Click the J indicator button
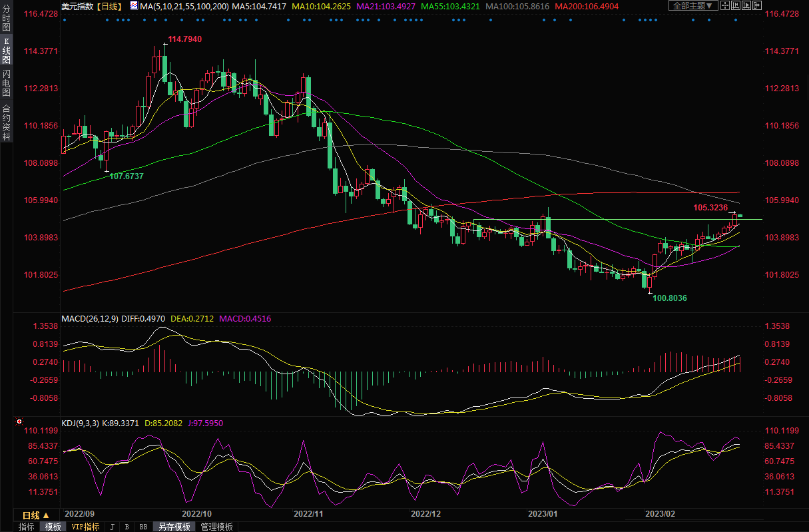Viewport: 809px width, 532px height. pyautogui.click(x=112, y=527)
